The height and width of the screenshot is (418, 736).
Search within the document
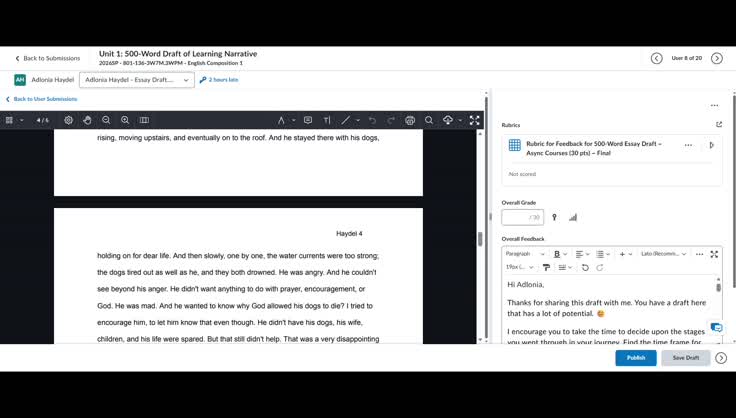tap(429, 120)
